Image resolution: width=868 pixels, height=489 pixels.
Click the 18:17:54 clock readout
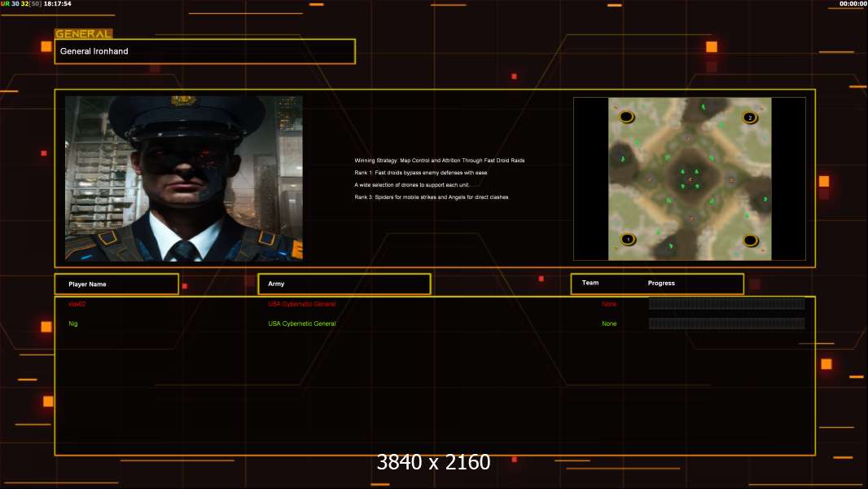(x=58, y=4)
